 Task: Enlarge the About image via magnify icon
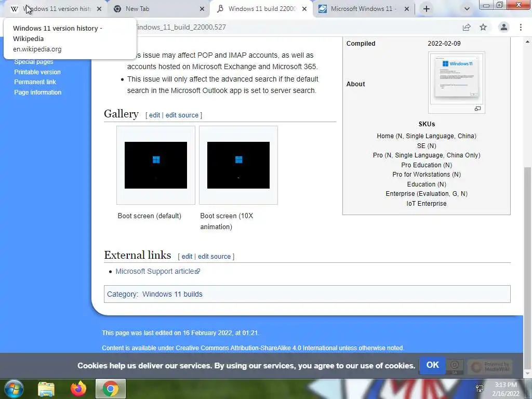[x=478, y=109]
